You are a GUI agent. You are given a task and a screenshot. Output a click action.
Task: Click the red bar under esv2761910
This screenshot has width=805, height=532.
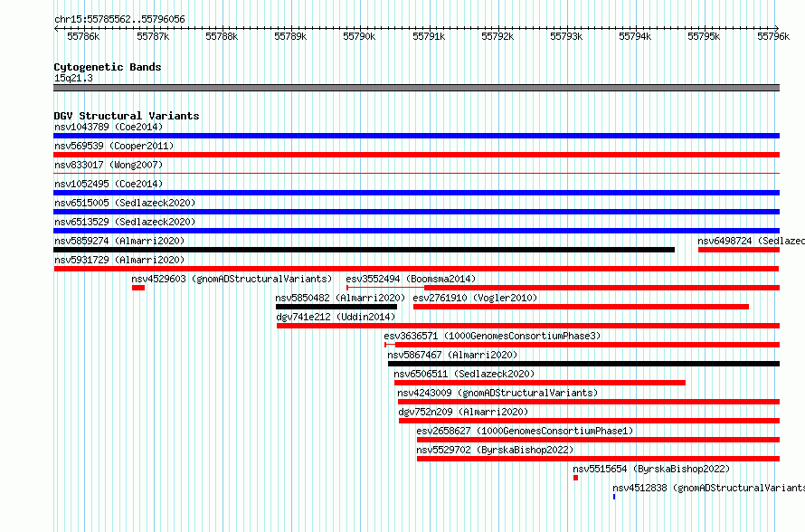tap(581, 307)
